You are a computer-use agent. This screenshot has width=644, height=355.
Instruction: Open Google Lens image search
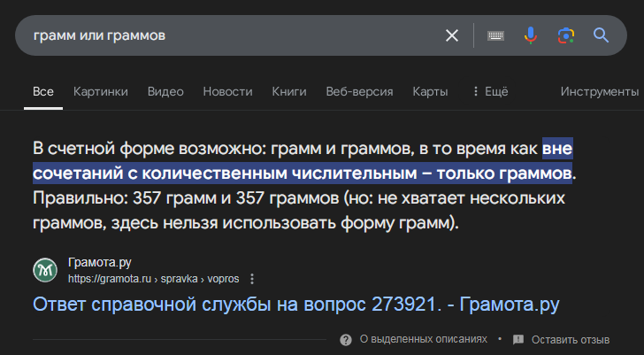click(566, 35)
